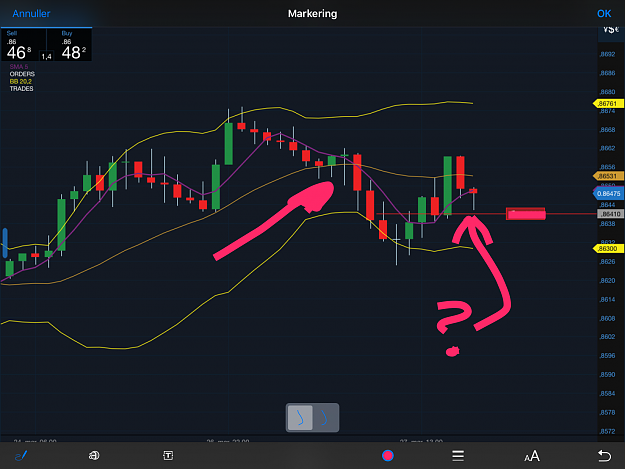625x469 pixels.
Task: Tap the .8572 price axis label
Action: coord(607,431)
